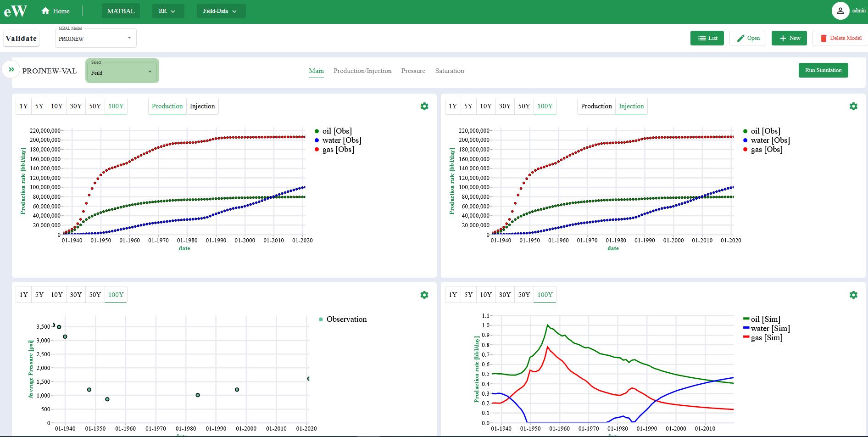Expand the RR dropdown menu
Screen dimensions: 868x437
coord(168,11)
